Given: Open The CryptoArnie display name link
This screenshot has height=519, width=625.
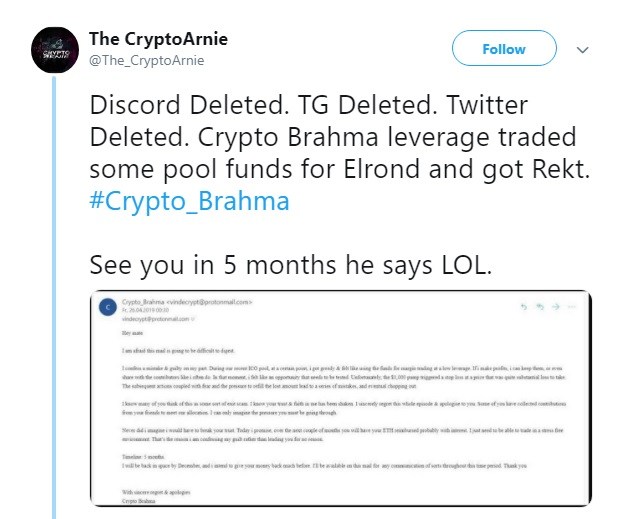Looking at the screenshot, I should pos(158,39).
